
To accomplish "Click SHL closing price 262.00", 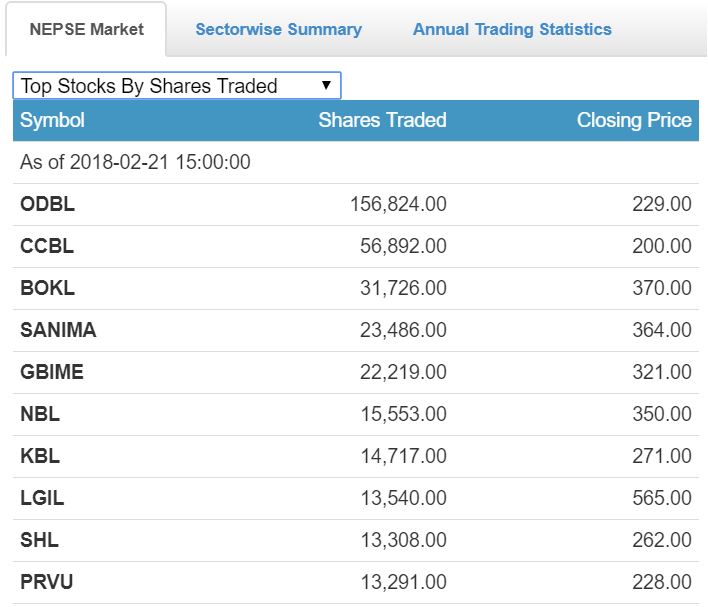I will [x=662, y=540].
